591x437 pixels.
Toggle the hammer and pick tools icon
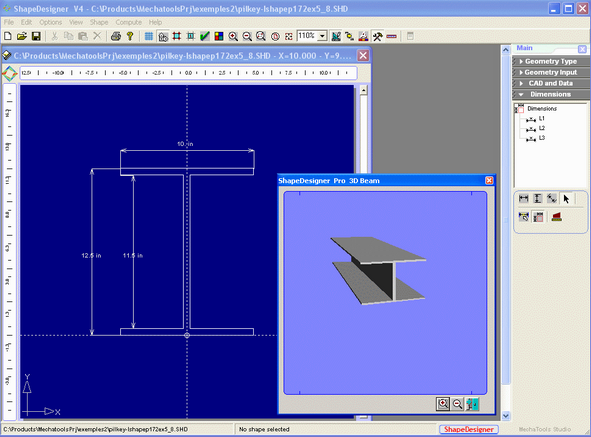coord(378,36)
